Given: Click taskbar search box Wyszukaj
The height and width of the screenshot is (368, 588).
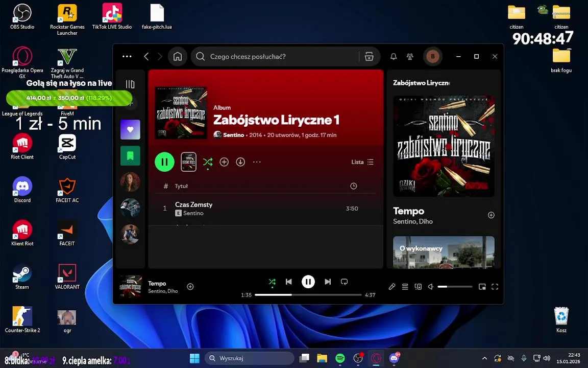Looking at the screenshot, I should (250, 358).
